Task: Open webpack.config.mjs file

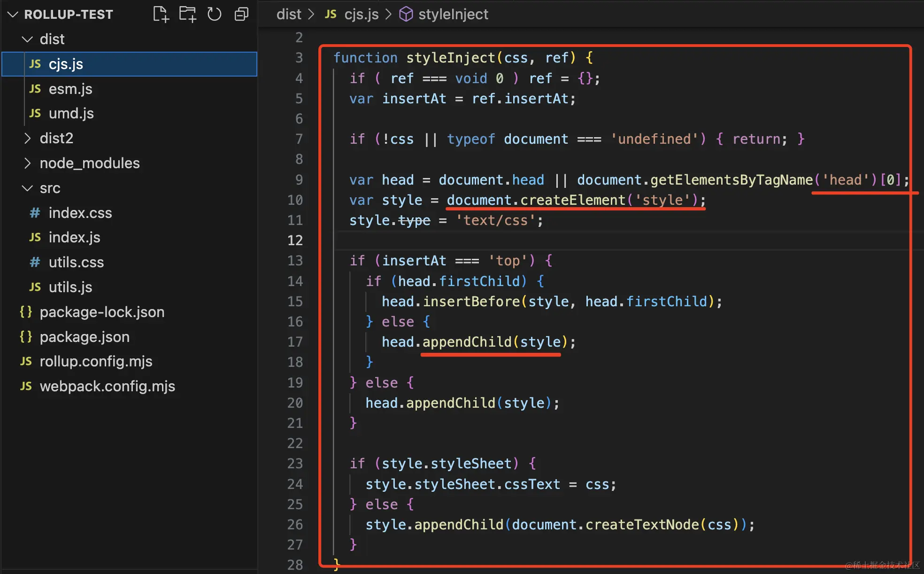Action: [107, 386]
